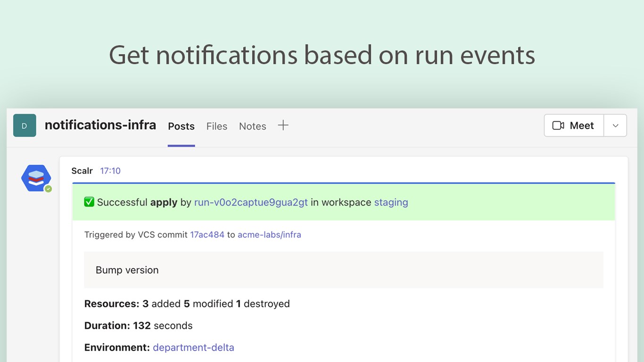644x362 pixels.
Task: Click the 17:10 message timestamp
Action: coord(110,171)
